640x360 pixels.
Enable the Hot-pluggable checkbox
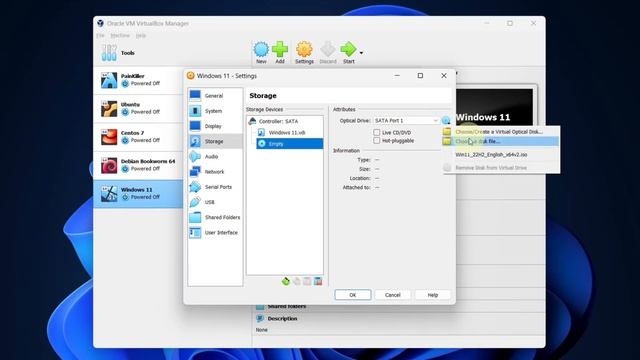pos(376,140)
